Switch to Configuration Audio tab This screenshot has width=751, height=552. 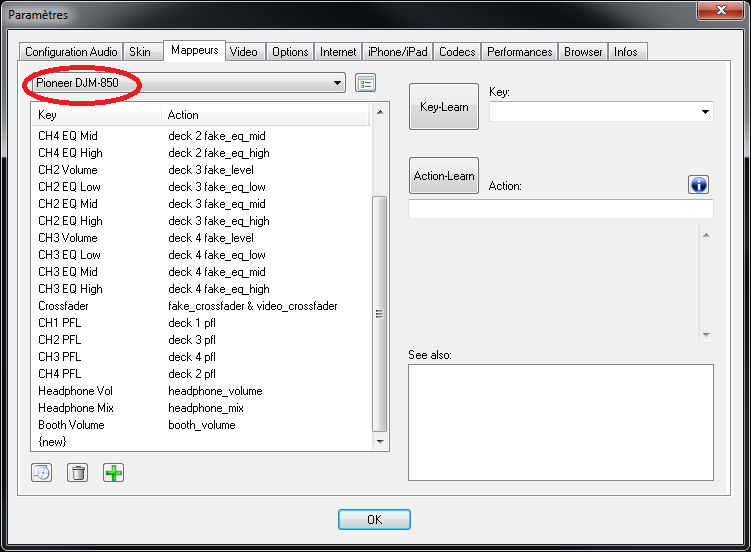click(71, 52)
